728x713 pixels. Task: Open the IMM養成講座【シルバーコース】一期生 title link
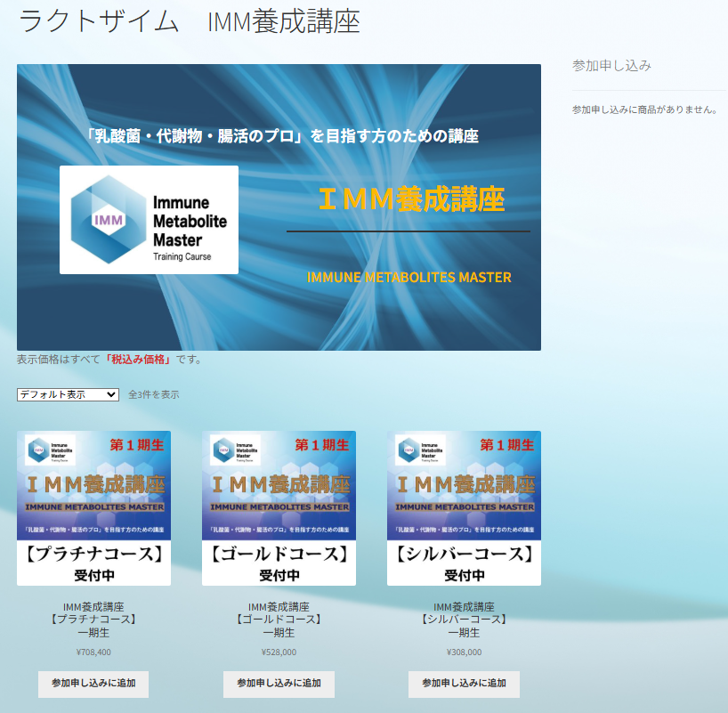[464, 620]
